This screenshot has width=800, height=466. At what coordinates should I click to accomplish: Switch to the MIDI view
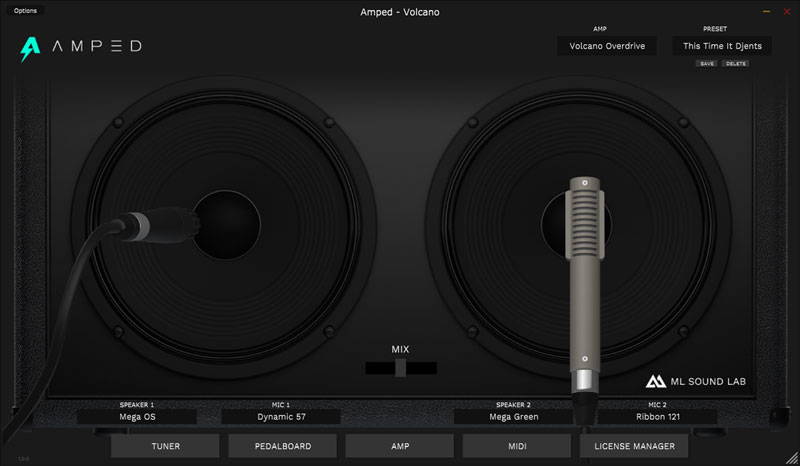point(517,446)
